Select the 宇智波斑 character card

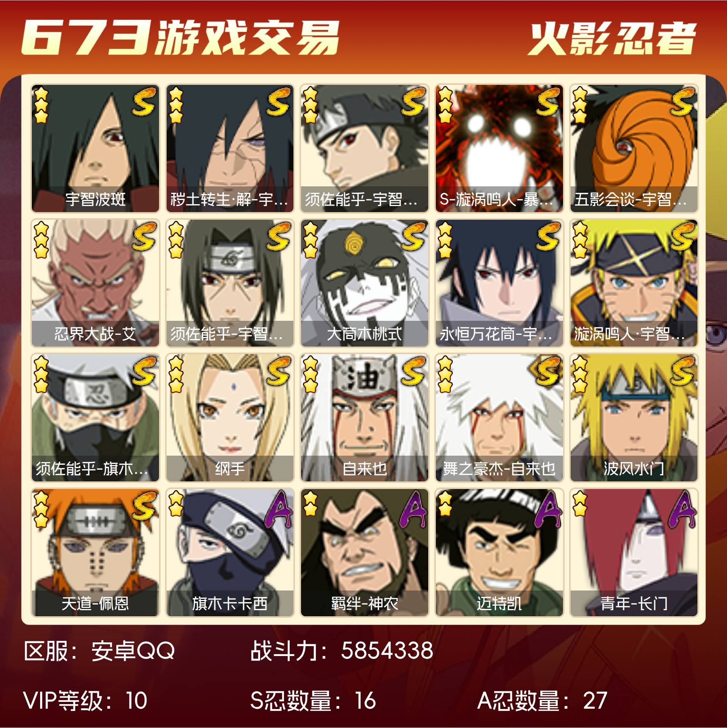click(x=95, y=148)
